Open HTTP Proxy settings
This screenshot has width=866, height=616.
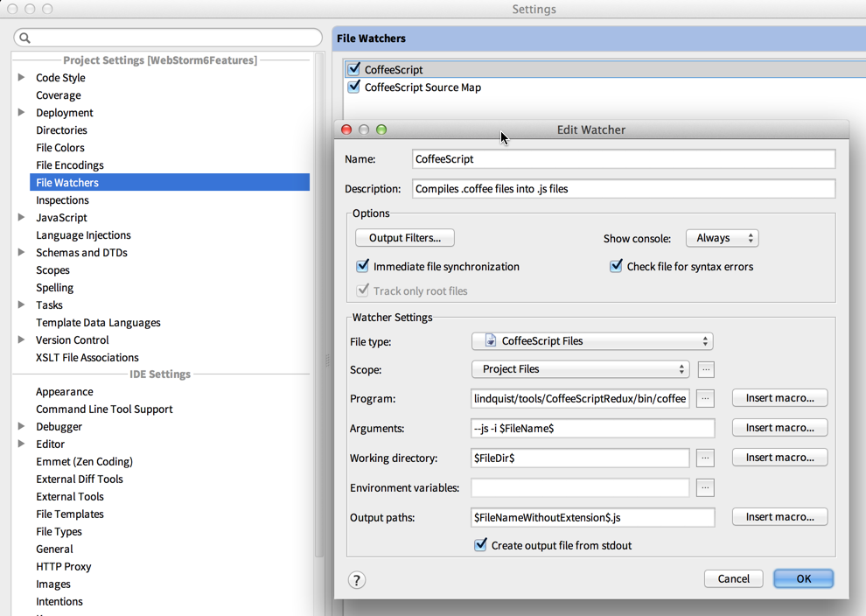(x=64, y=566)
